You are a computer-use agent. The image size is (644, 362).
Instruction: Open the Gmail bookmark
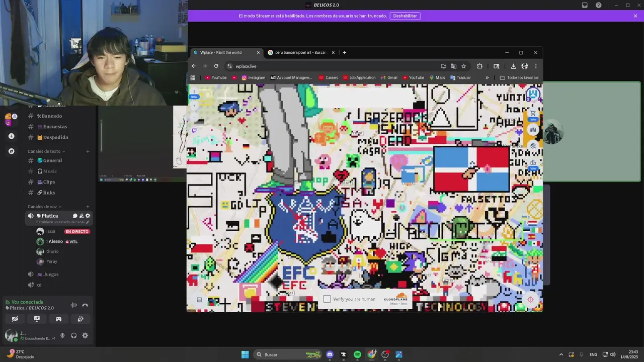point(389,77)
